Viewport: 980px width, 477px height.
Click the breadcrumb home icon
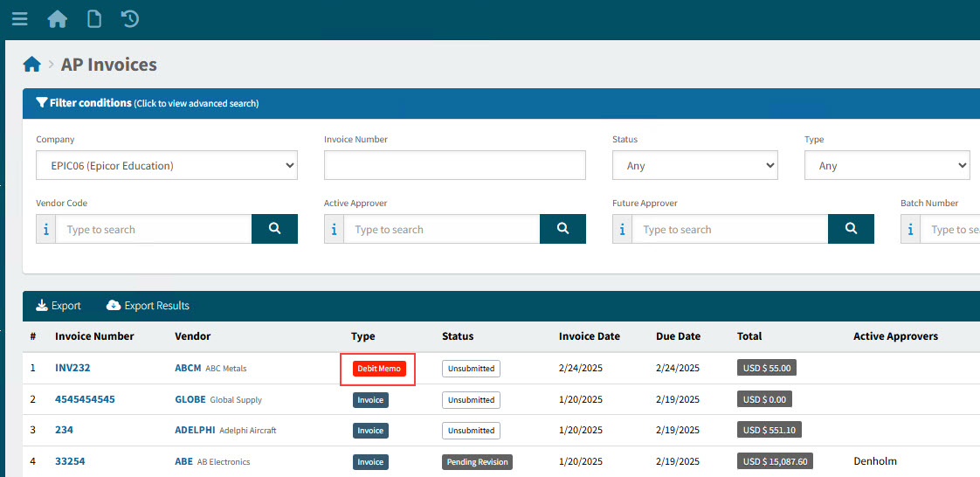(x=32, y=65)
